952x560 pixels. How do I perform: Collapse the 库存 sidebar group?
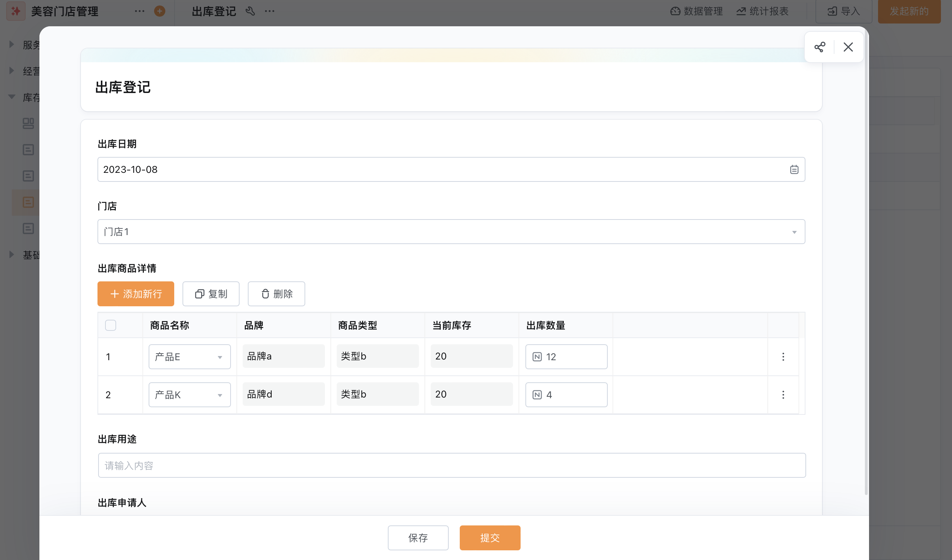[12, 97]
